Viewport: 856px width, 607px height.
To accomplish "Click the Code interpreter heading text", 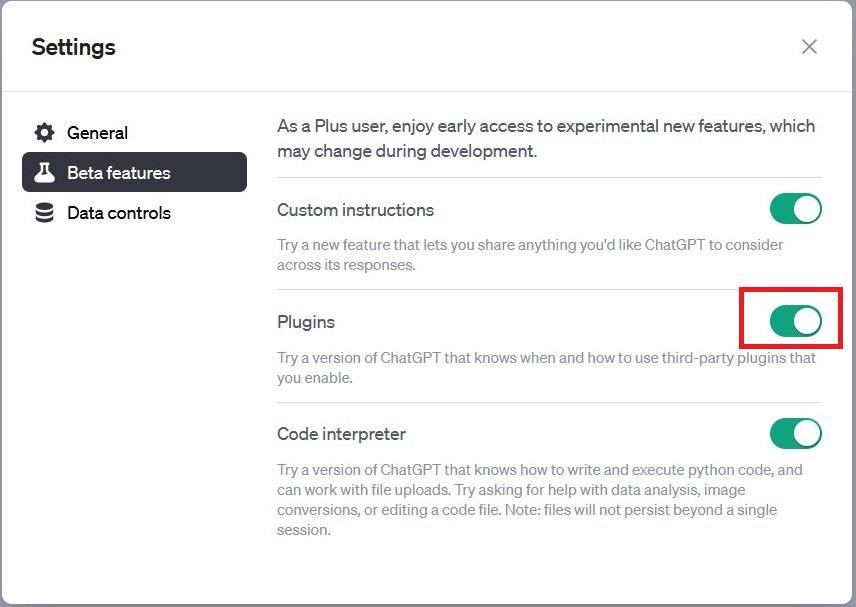I will 341,434.
